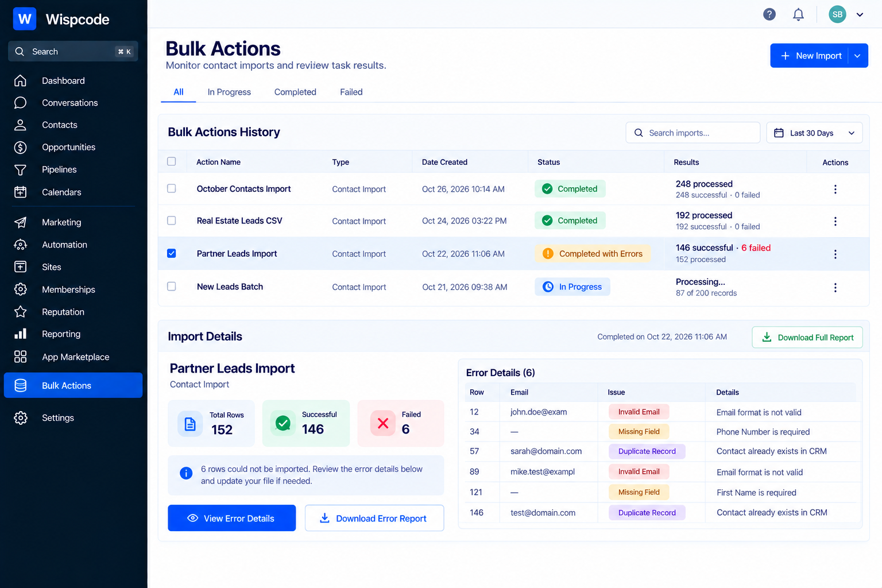Click the In Progress status badge
This screenshot has height=588, width=882.
(x=572, y=287)
